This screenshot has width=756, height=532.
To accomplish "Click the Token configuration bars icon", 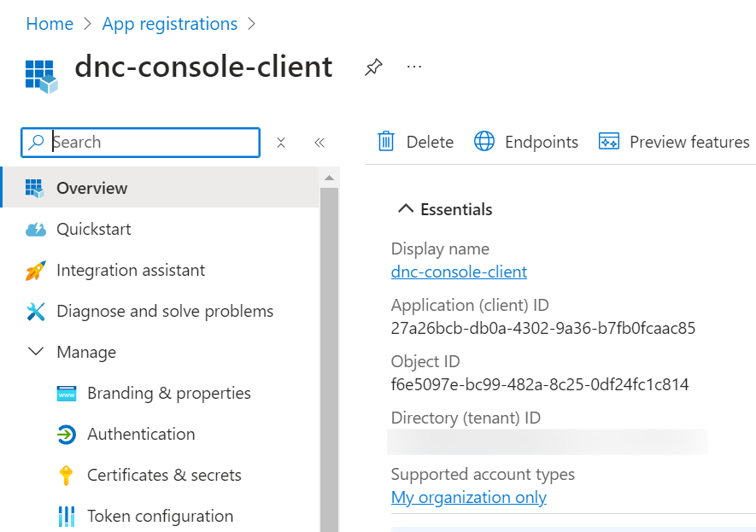I will click(x=67, y=516).
